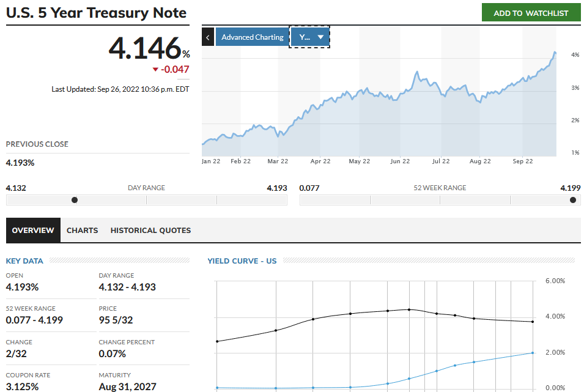Click the CHANGE PERCENT value 0.07%

(x=112, y=353)
